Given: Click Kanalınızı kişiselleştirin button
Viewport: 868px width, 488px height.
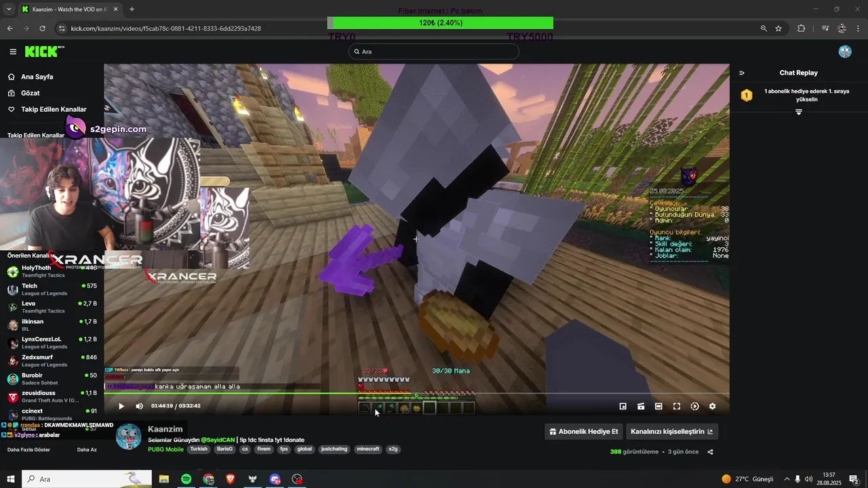Looking at the screenshot, I should tap(672, 431).
